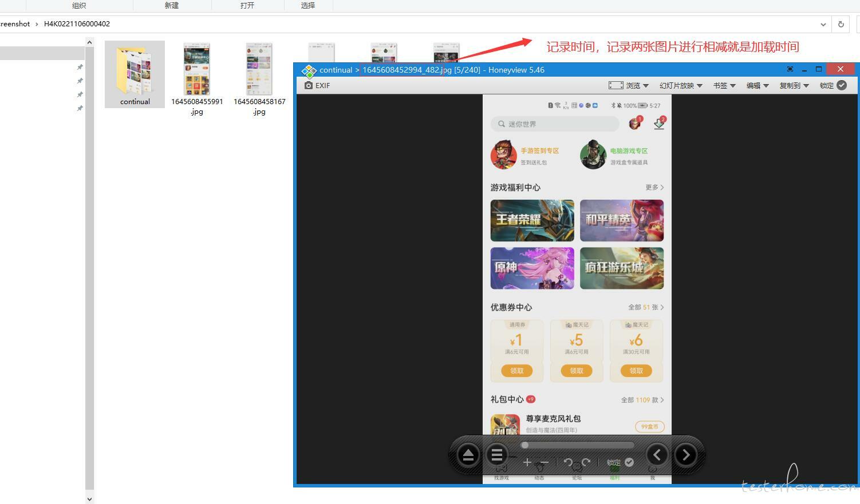Minimize the Honeyview window

804,69
